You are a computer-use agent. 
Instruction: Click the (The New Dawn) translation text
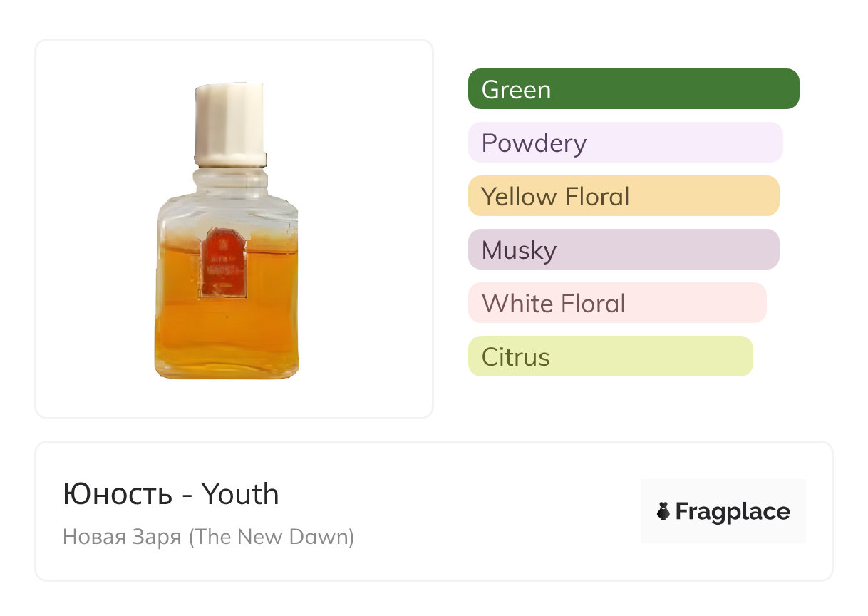[272, 536]
